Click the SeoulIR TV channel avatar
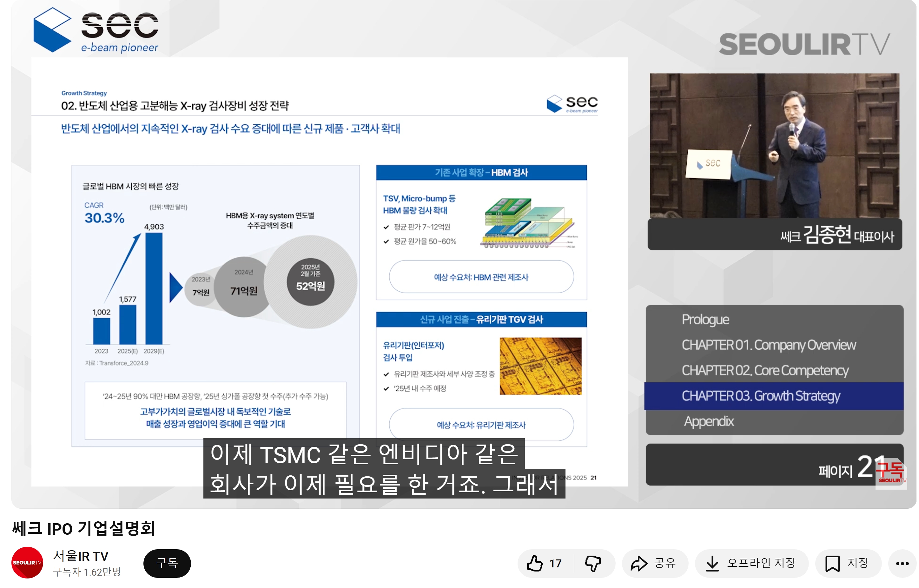This screenshot has width=919, height=588. (27, 562)
